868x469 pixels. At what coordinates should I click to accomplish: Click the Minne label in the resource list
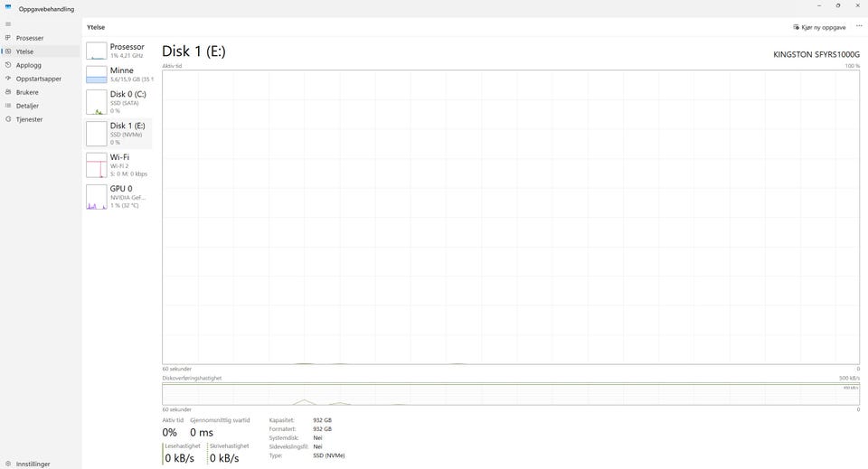coord(122,70)
